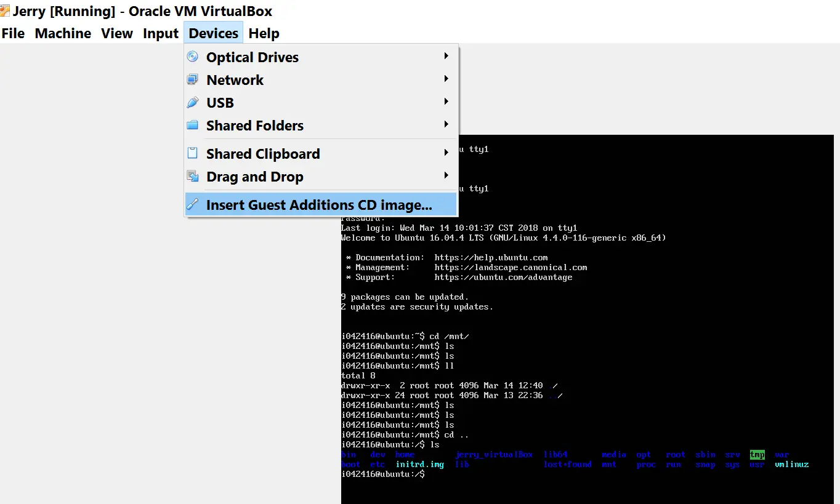Screen dimensions: 840x504
Task: Click the Optical Drives disc icon
Action: tap(193, 57)
